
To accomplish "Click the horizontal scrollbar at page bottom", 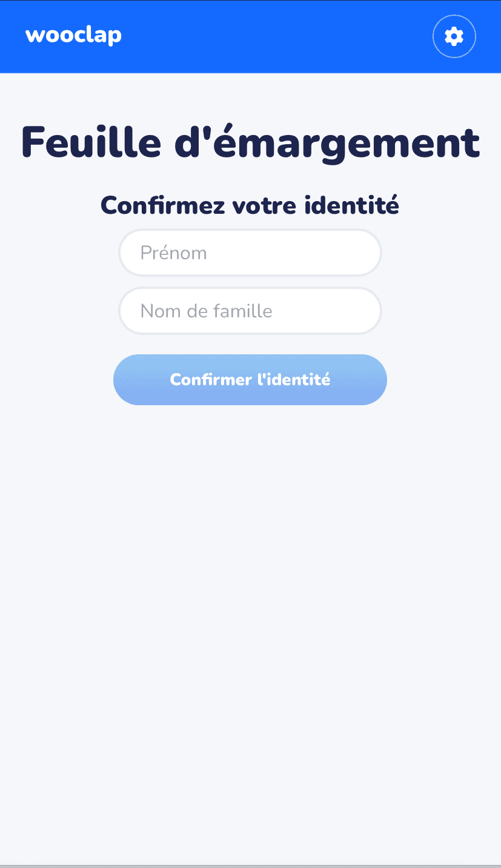I will coord(250,866).
